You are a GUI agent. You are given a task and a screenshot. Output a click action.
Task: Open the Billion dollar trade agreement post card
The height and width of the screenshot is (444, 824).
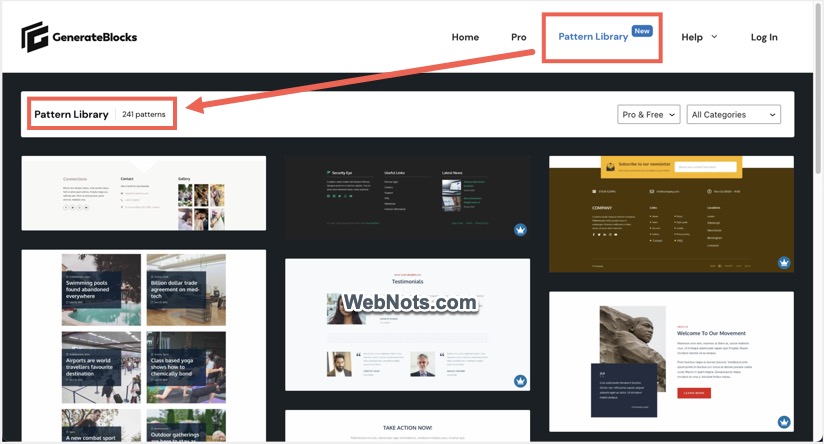186,290
